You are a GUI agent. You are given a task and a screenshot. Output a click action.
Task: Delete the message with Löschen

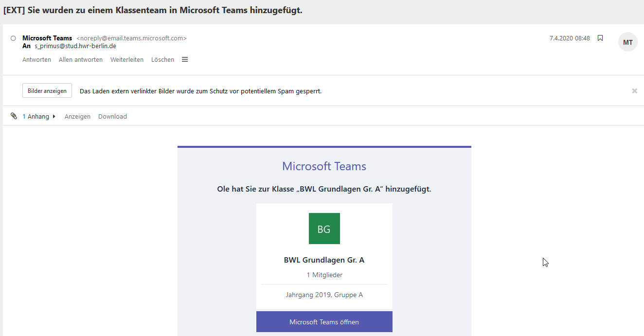pyautogui.click(x=162, y=60)
